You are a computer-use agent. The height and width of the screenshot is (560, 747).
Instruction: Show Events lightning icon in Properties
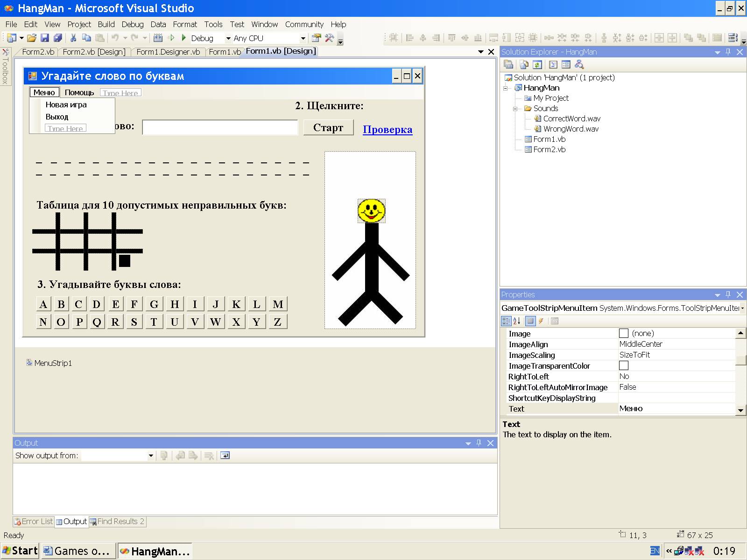pyautogui.click(x=541, y=321)
